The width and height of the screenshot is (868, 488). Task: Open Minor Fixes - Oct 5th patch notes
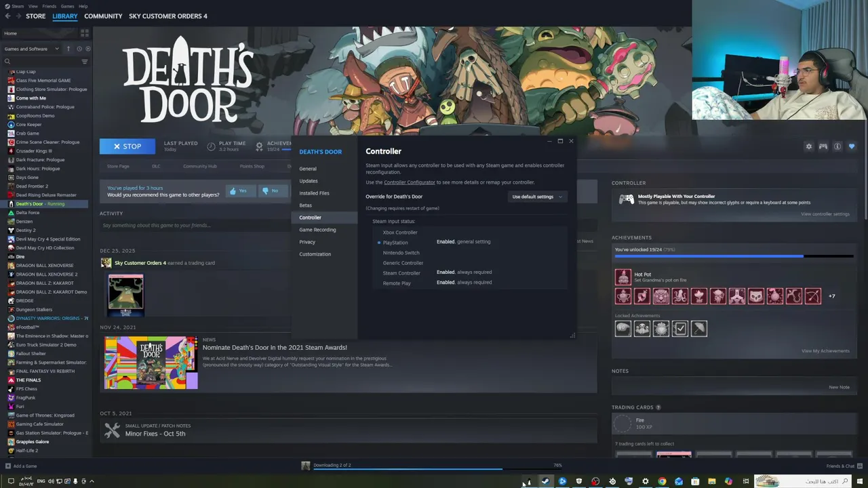point(155,434)
